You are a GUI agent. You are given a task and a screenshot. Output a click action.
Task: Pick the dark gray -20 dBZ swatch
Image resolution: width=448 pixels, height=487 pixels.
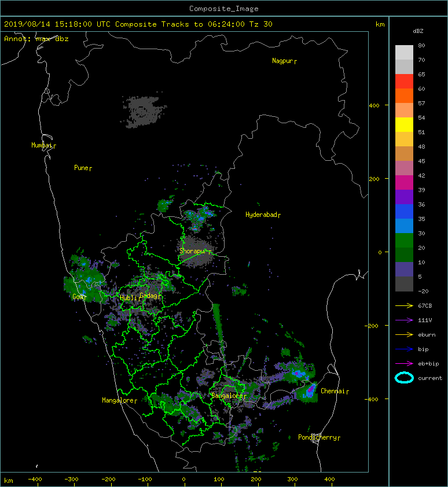(404, 284)
